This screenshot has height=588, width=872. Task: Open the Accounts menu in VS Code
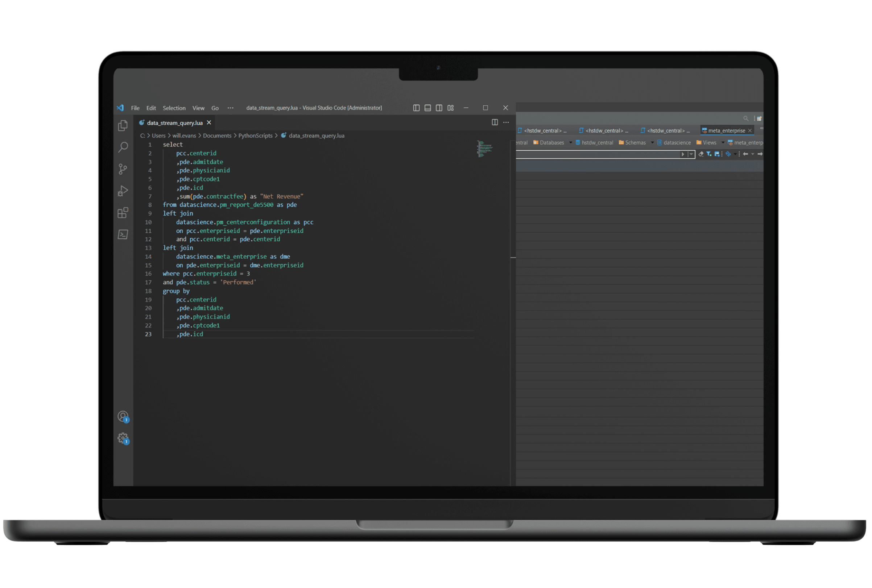click(x=123, y=417)
